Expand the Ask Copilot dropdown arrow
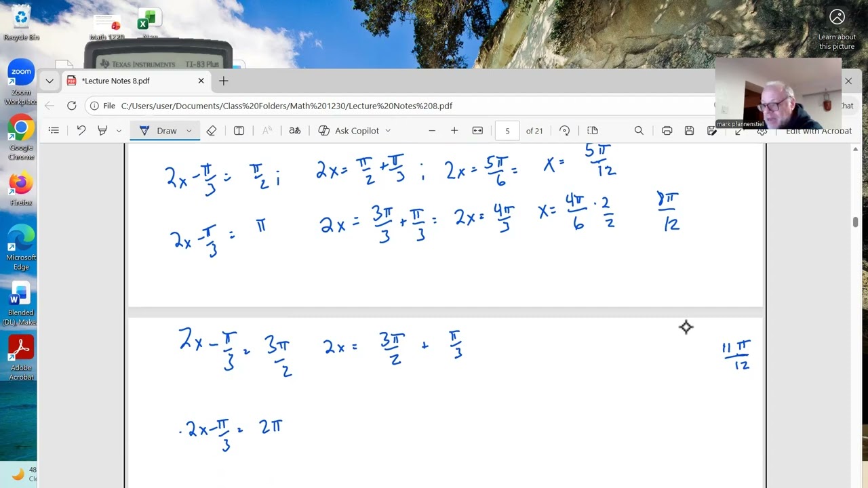 [388, 131]
